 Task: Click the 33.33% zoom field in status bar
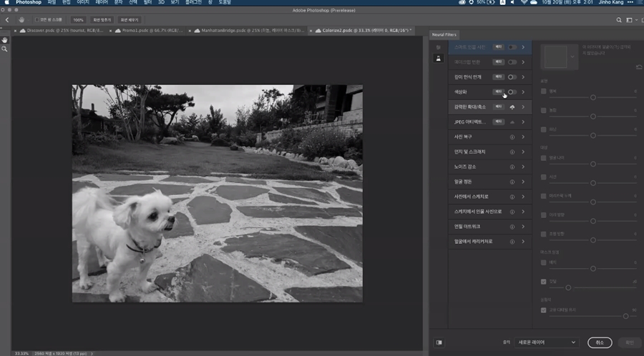[x=21, y=354]
